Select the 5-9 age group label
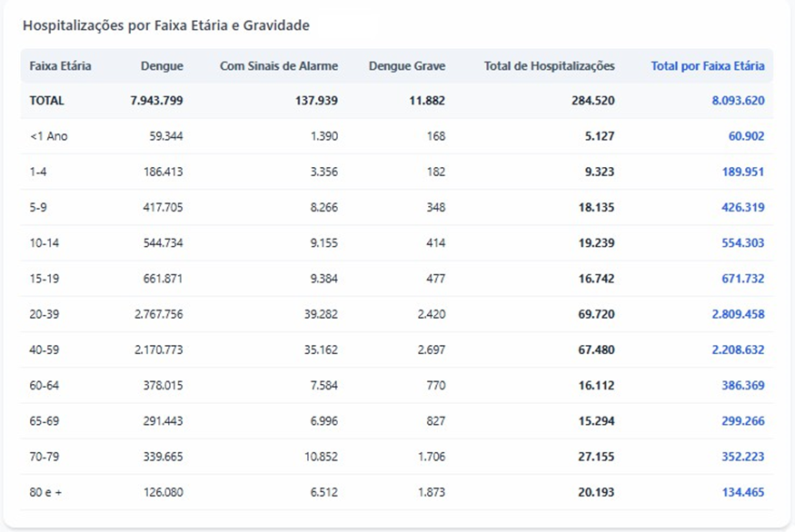Viewport: 795px width, 532px height. point(38,207)
